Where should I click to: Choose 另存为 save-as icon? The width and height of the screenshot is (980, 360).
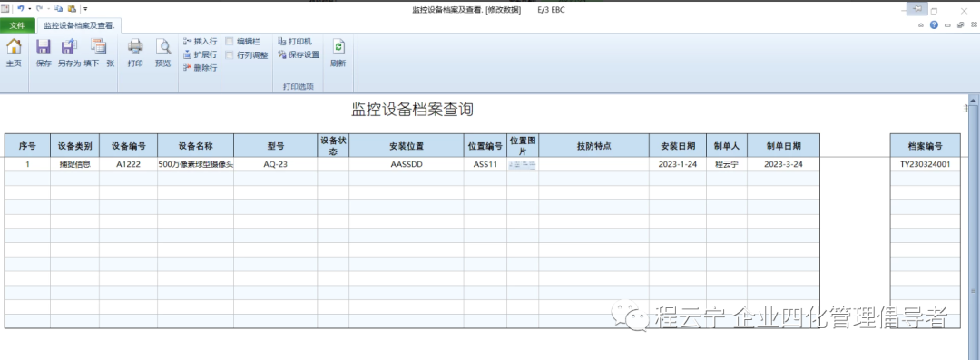[69, 53]
